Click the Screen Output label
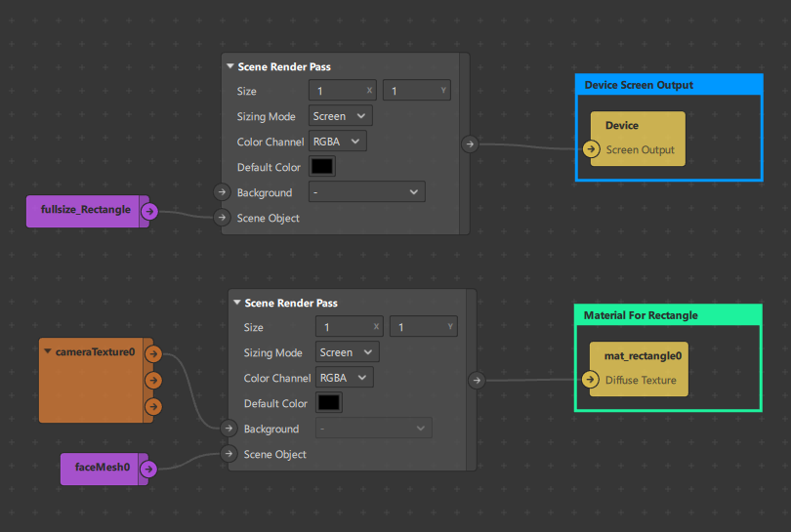791x532 pixels. [641, 149]
